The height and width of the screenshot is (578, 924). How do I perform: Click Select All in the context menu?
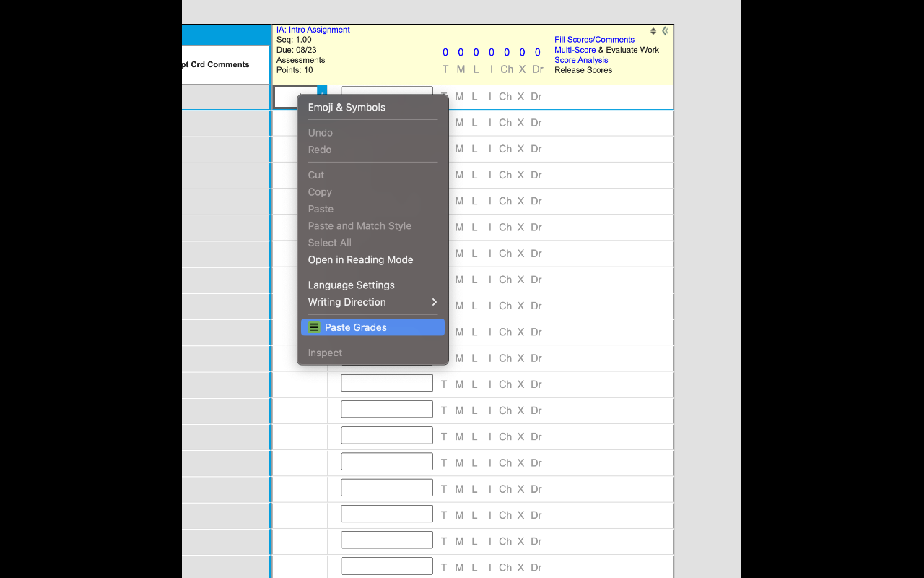coord(372,243)
